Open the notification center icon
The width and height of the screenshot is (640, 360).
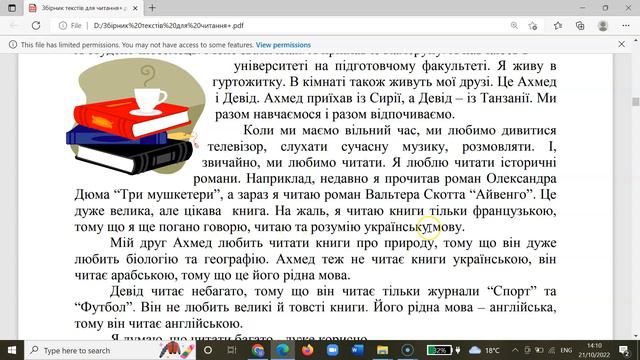coord(624,350)
